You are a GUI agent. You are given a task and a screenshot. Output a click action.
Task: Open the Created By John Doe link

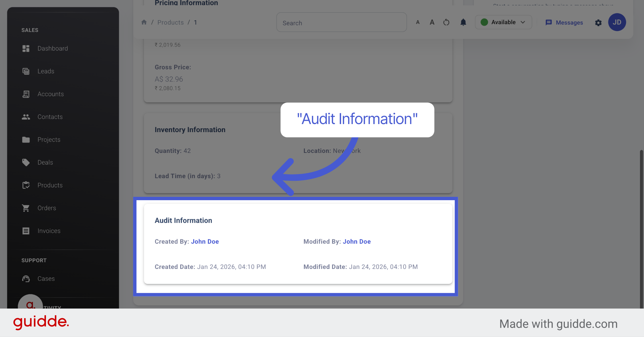[205, 241]
